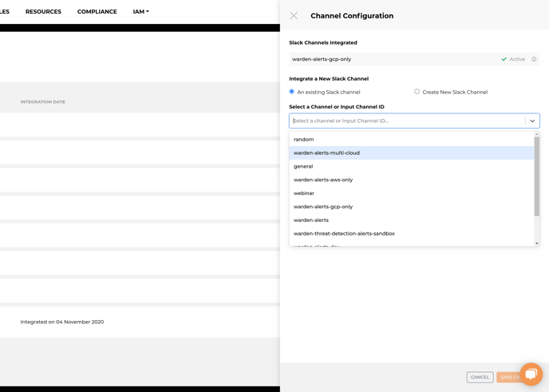Choose 'warden-alerts-multi-cloud' channel option
The width and height of the screenshot is (549, 392).
point(412,152)
